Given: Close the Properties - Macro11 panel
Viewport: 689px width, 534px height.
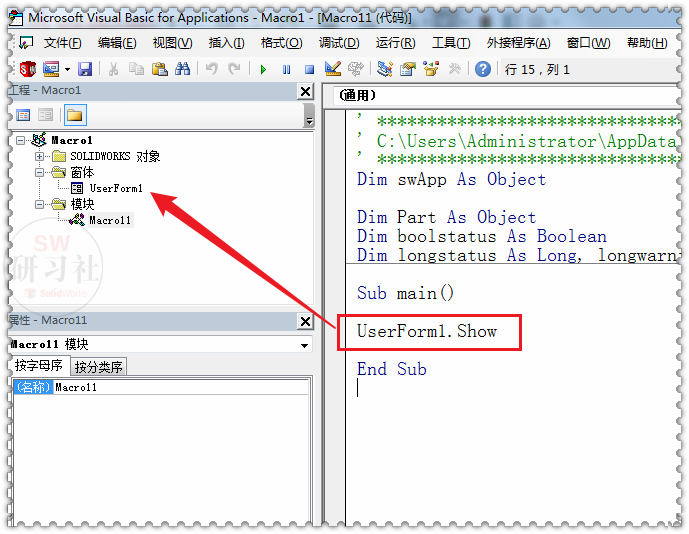Looking at the screenshot, I should click(305, 322).
